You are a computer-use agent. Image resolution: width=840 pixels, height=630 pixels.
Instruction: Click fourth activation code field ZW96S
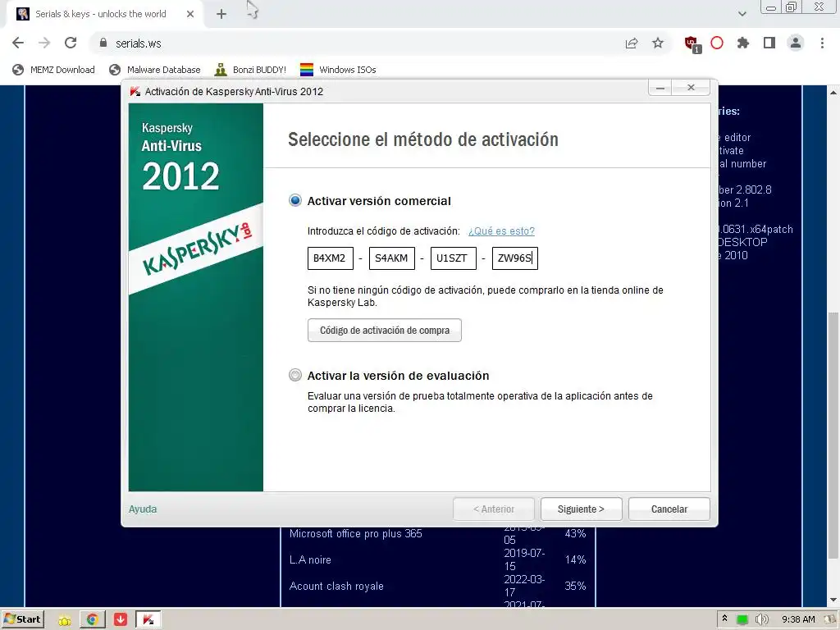[x=515, y=258]
